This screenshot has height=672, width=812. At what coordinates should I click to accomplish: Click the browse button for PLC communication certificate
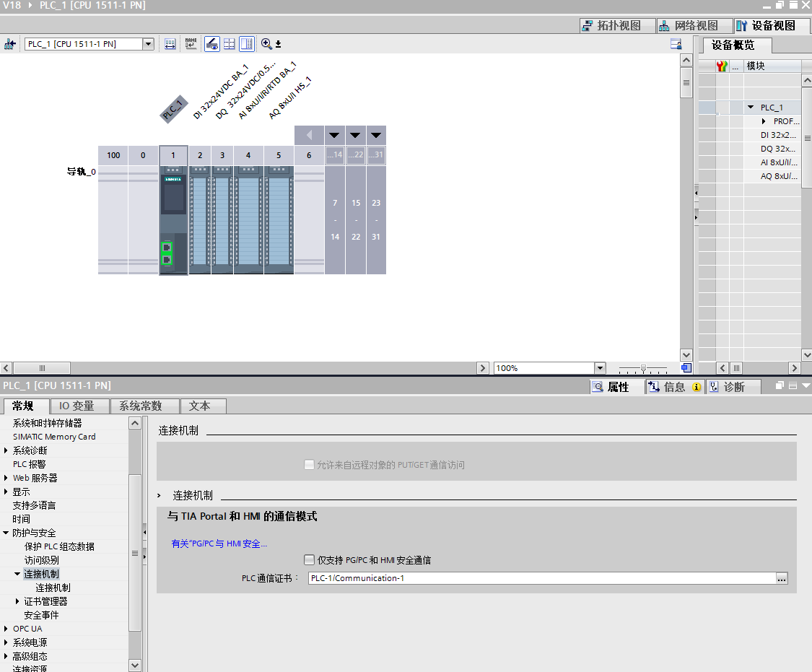(782, 578)
